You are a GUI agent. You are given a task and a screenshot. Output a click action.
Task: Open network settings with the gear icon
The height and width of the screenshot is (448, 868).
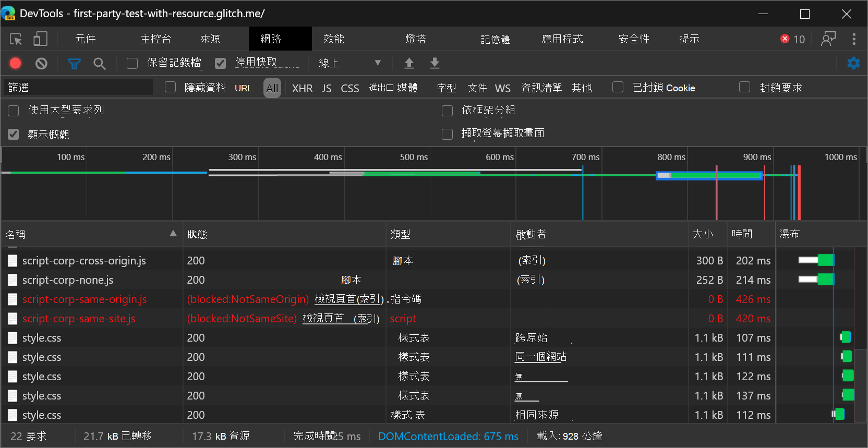click(x=853, y=63)
